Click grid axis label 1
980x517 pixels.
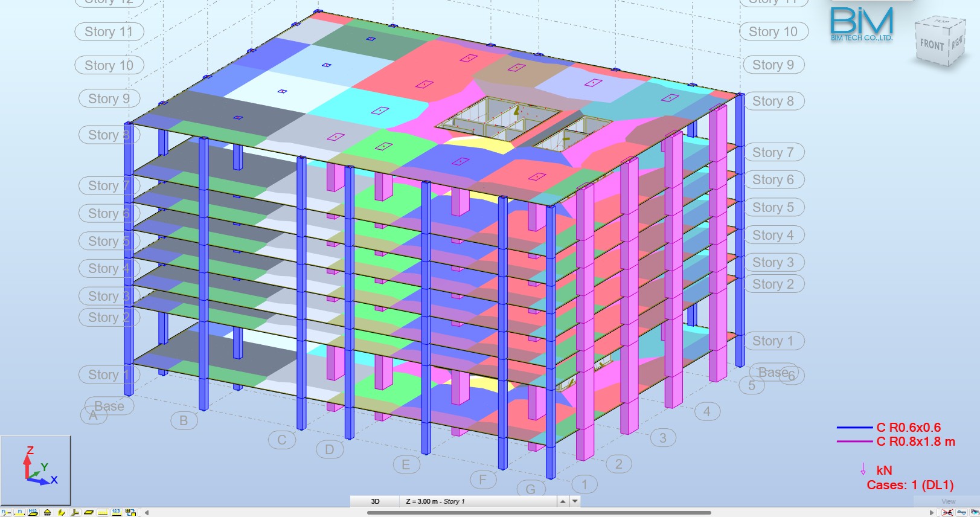click(584, 484)
